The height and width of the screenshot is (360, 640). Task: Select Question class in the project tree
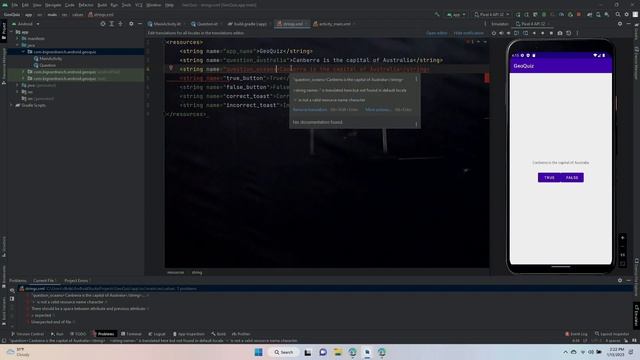point(45,65)
